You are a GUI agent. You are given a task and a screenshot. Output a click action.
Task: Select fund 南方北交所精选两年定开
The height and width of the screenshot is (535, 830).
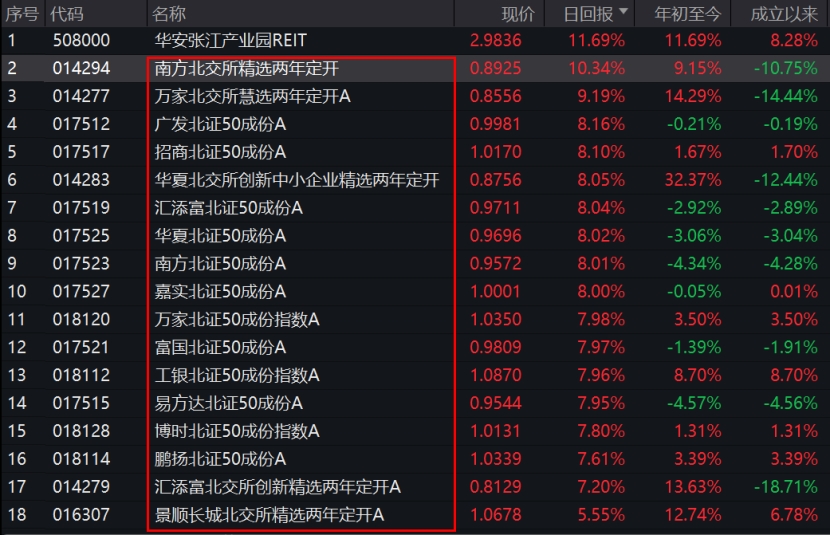(x=247, y=68)
